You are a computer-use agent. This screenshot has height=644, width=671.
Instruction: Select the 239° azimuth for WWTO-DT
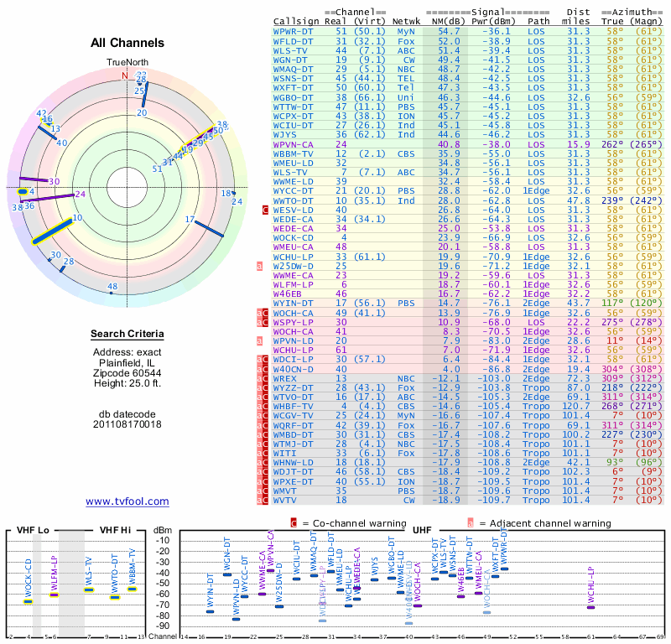[x=612, y=200]
